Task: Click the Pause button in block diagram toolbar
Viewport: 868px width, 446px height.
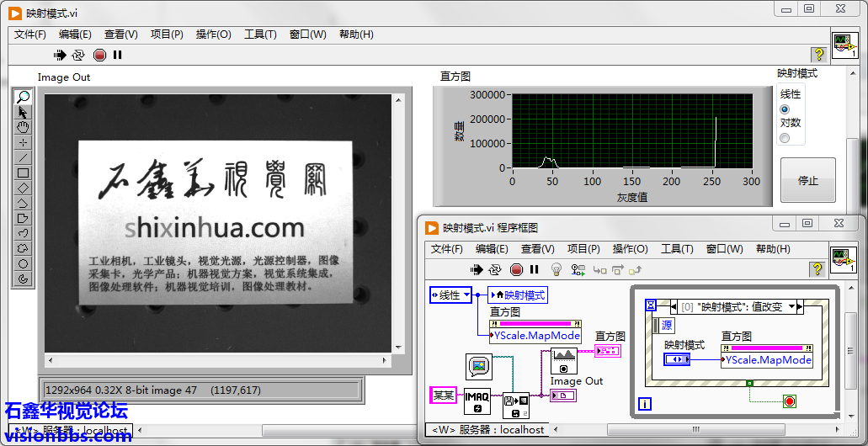Action: [x=534, y=269]
